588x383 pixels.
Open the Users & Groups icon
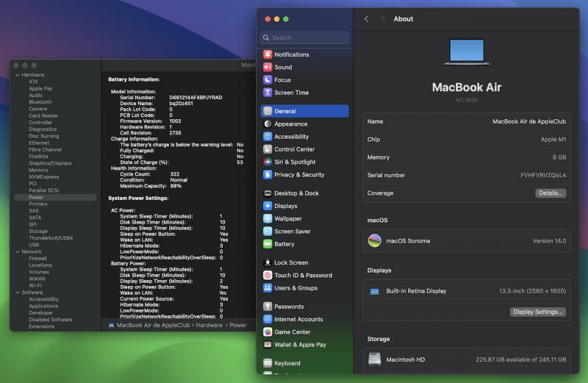coord(268,288)
